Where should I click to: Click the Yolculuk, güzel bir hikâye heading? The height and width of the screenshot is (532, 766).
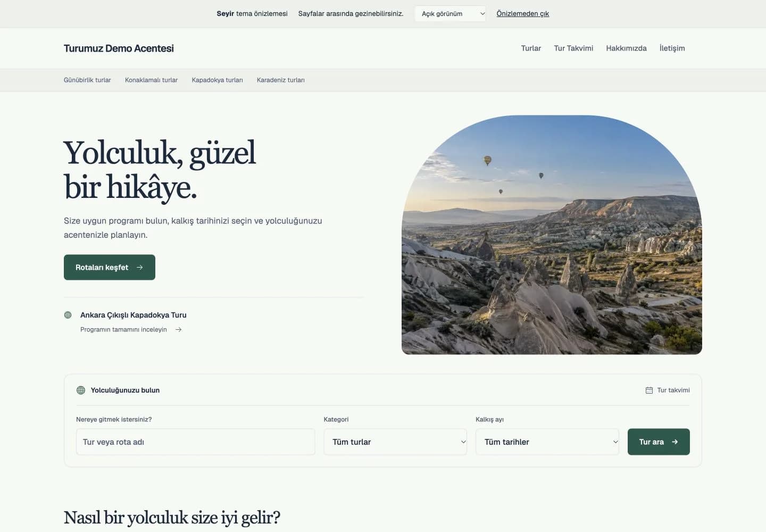click(x=160, y=170)
